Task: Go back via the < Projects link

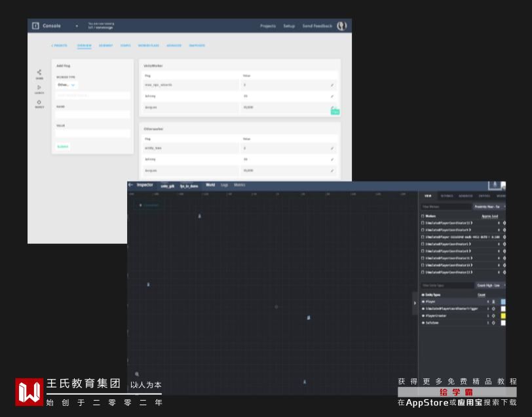Action: point(60,45)
